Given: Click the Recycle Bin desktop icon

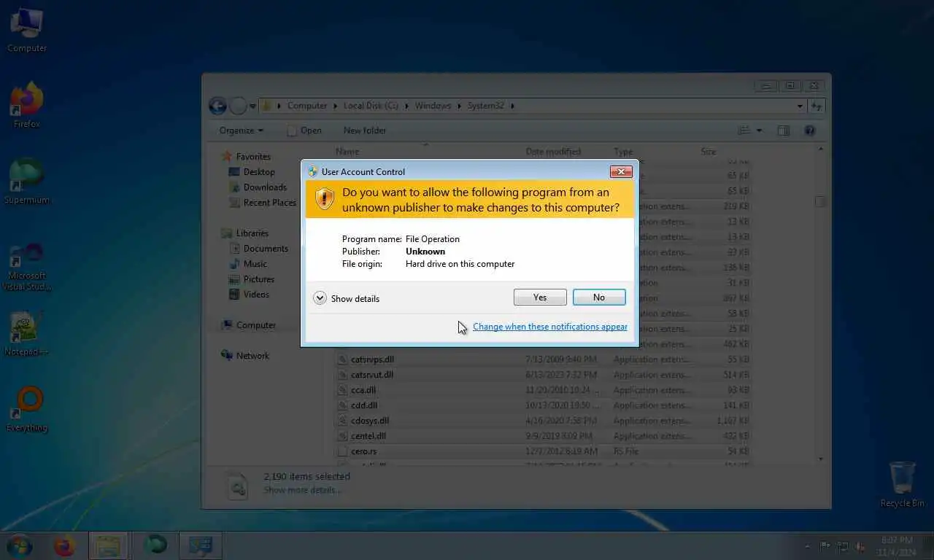Looking at the screenshot, I should pos(902,485).
